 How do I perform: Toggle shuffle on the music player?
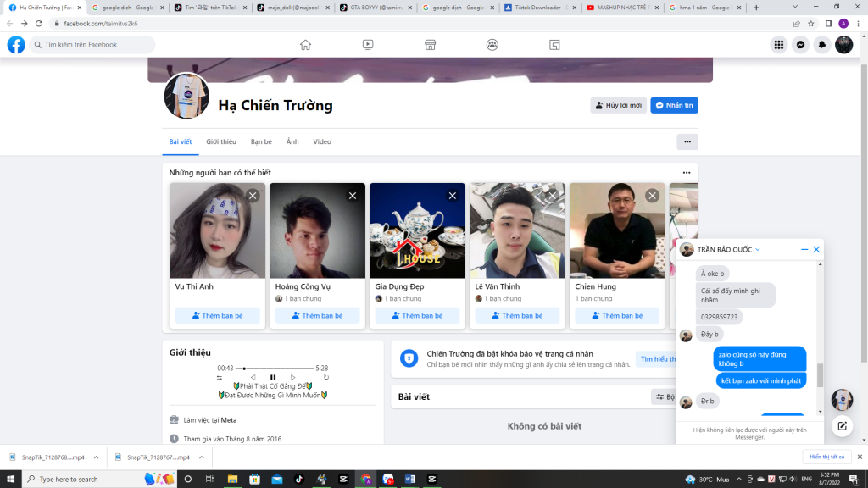pyautogui.click(x=220, y=377)
